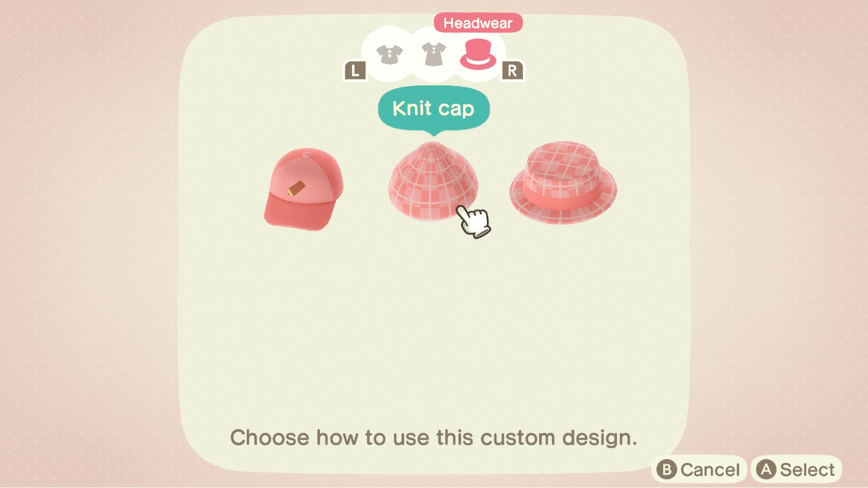868x488 pixels.
Task: Select the pink top-hat Headwear icon
Action: [478, 54]
